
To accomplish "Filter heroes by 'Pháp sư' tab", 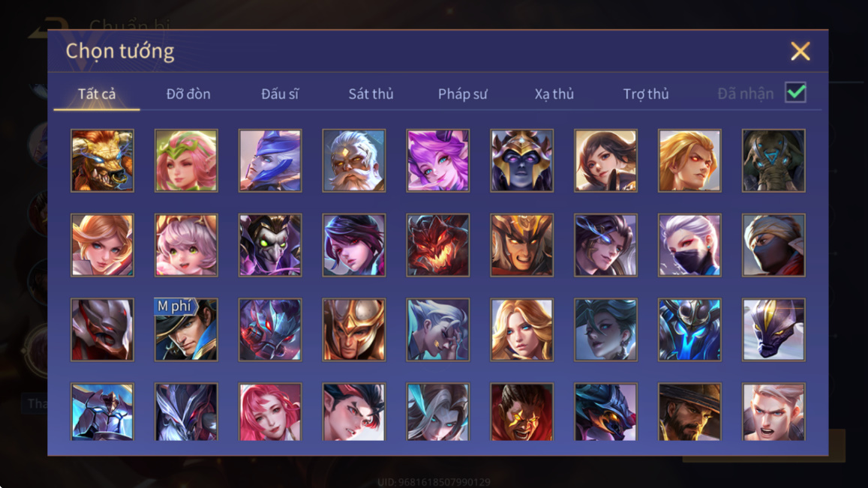I will [462, 94].
